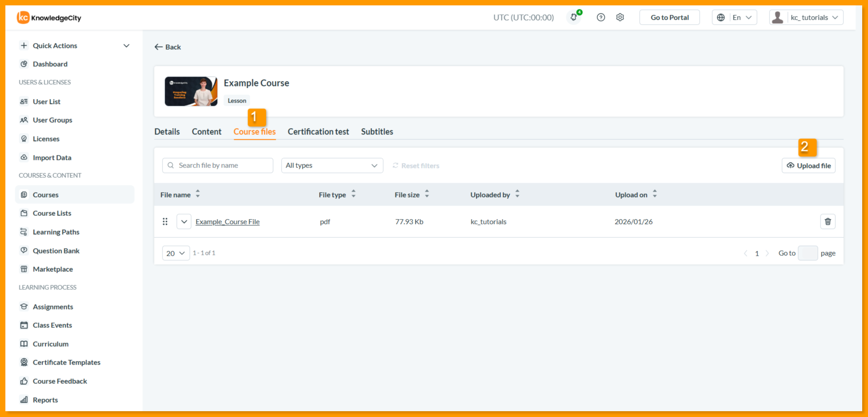Sort by File size column arrows

coord(427,194)
